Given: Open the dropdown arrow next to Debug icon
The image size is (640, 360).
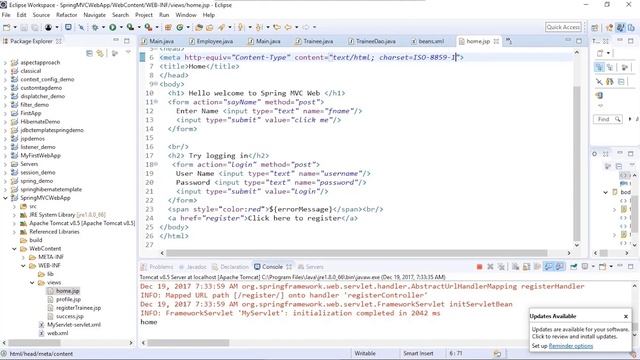Looking at the screenshot, I should tap(103, 27).
